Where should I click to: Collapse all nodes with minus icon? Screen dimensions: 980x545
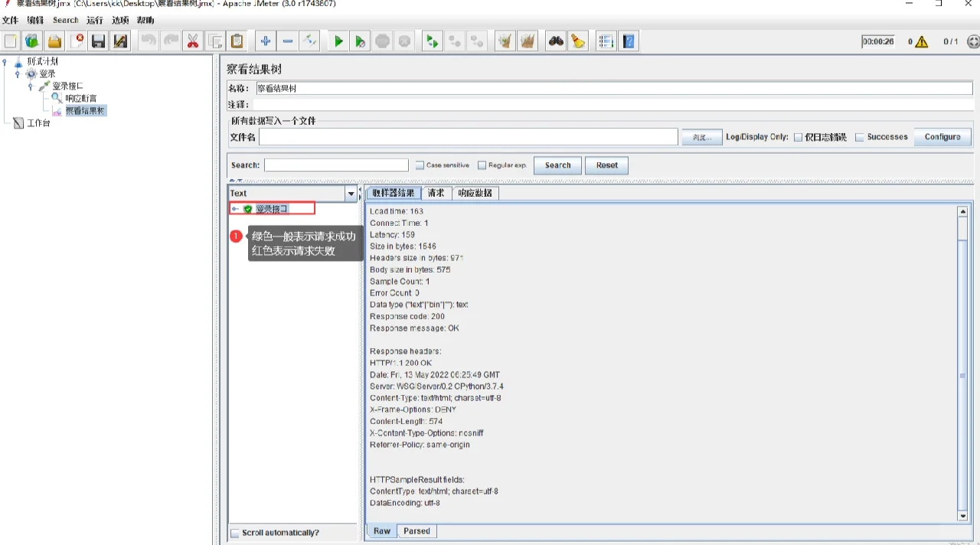[287, 41]
